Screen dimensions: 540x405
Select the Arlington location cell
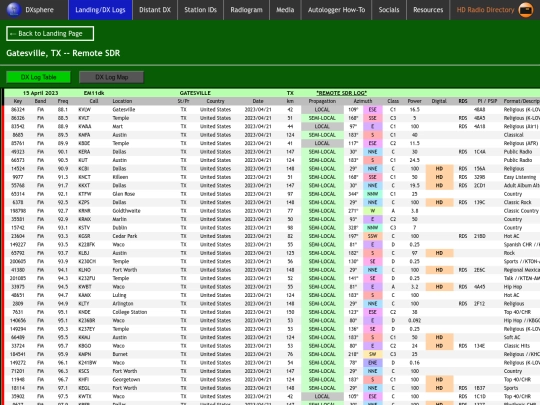123,304
